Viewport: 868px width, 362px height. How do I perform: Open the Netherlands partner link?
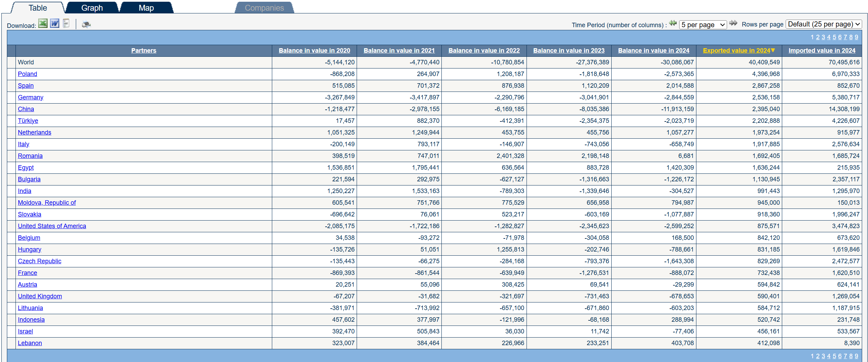tap(34, 132)
